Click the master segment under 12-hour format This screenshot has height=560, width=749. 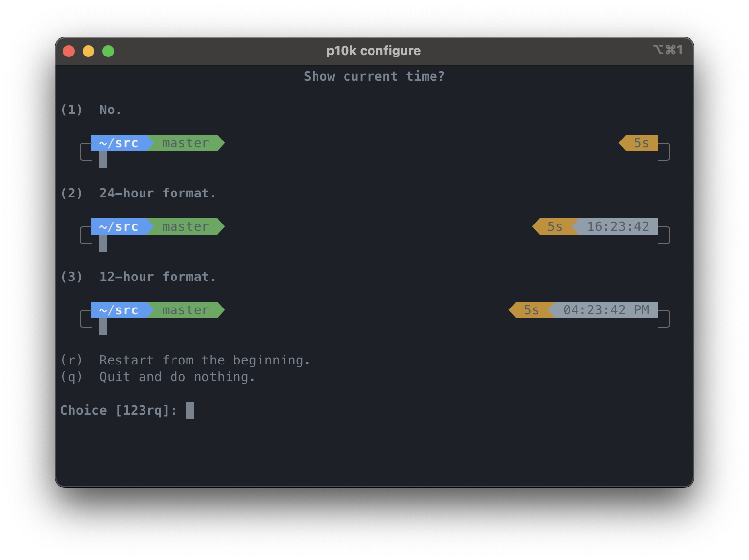(x=186, y=310)
